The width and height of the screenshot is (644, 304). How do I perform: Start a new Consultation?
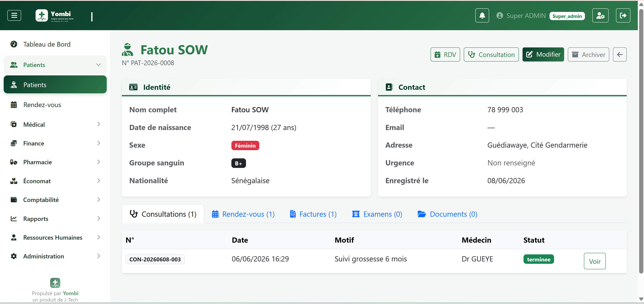491,54
